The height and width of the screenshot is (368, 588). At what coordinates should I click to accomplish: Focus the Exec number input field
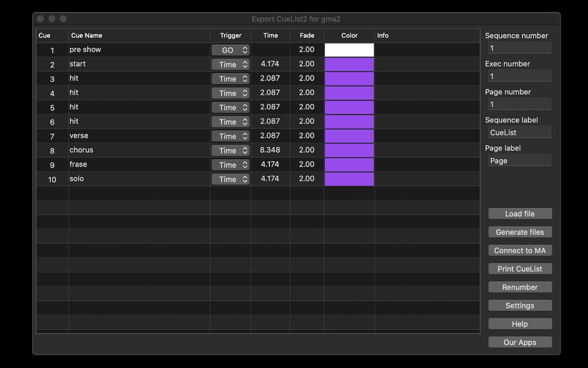pos(519,76)
